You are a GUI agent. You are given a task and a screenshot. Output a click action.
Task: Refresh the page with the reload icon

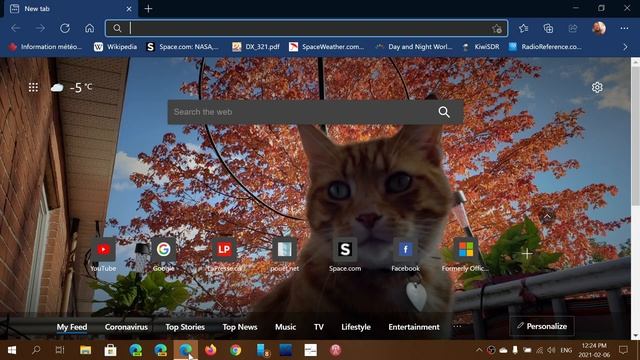tap(65, 28)
